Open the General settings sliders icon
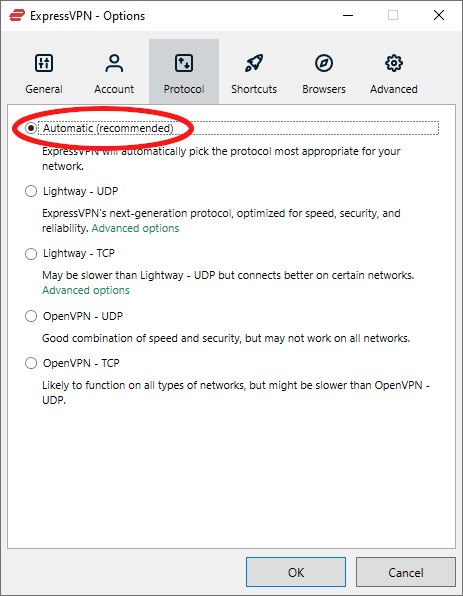This screenshot has height=596, width=463. pos(44,63)
